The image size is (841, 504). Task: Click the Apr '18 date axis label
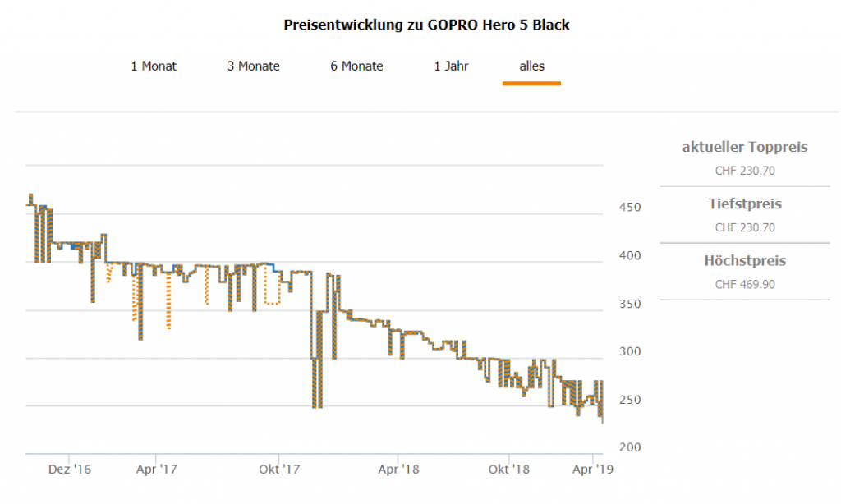click(398, 470)
